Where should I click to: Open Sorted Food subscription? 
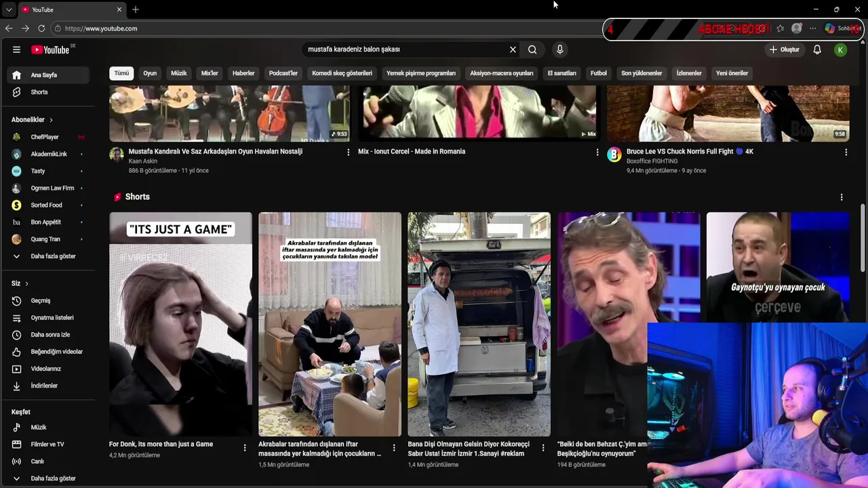48,205
